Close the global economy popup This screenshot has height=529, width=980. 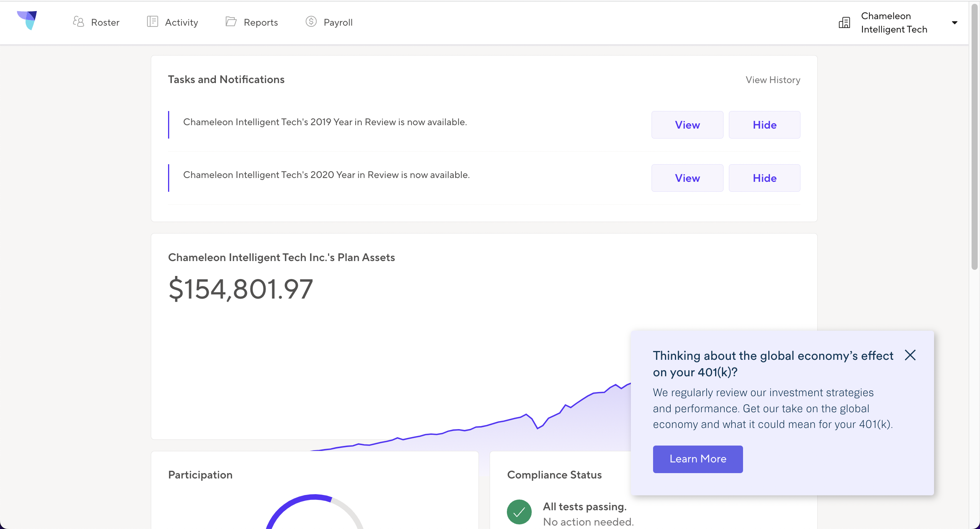click(x=910, y=355)
